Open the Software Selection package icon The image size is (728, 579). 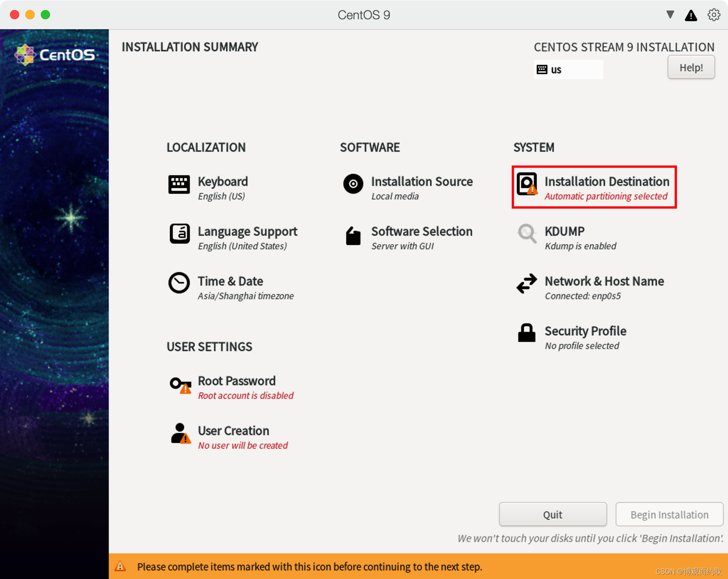coord(353,236)
